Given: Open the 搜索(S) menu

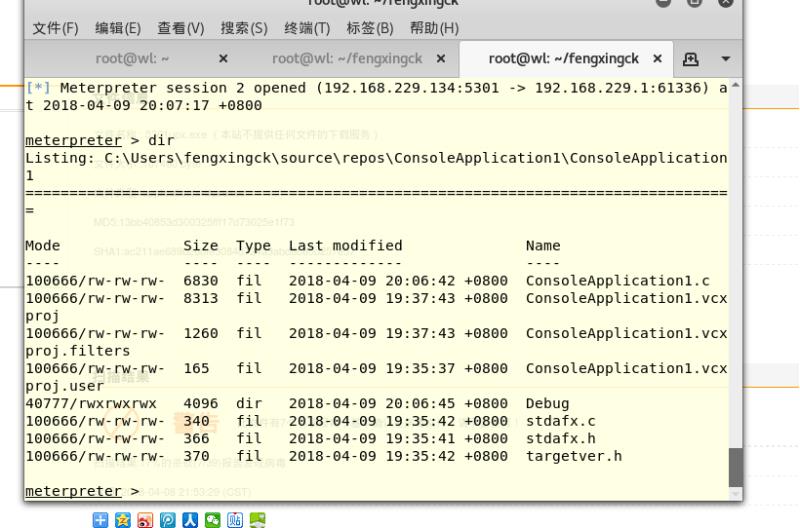Looking at the screenshot, I should click(x=244, y=28).
